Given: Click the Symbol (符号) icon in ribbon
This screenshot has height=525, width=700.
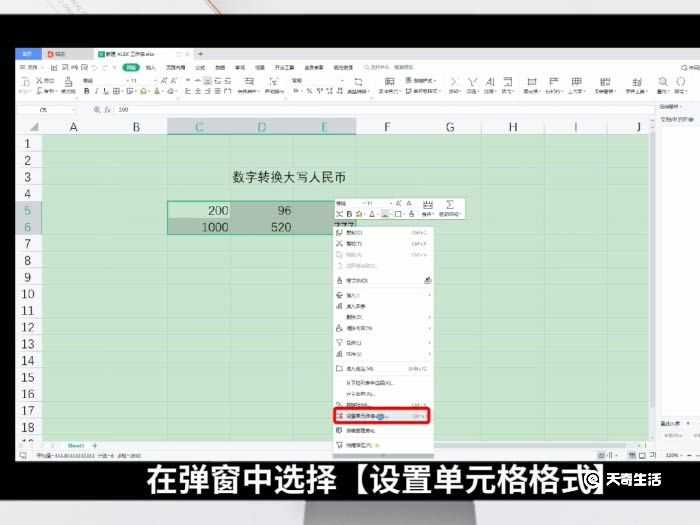Looking at the screenshot, I should [681, 81].
